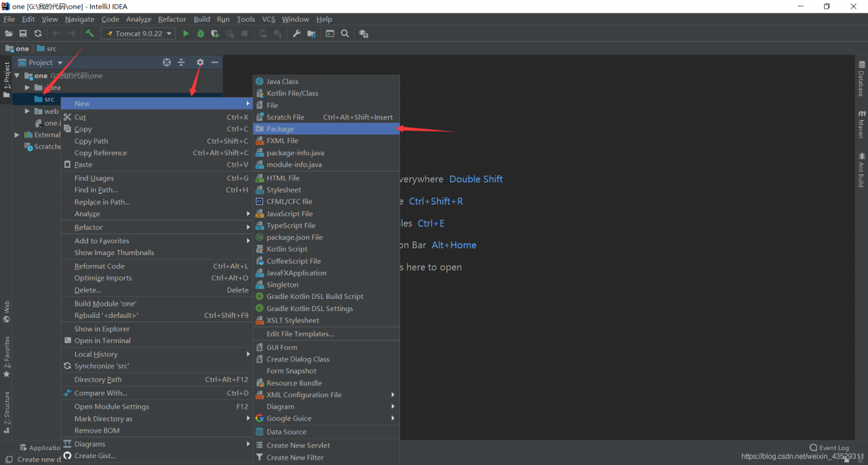Expand the Diagram submenu in New list
The height and width of the screenshot is (465, 868).
pyautogui.click(x=326, y=407)
